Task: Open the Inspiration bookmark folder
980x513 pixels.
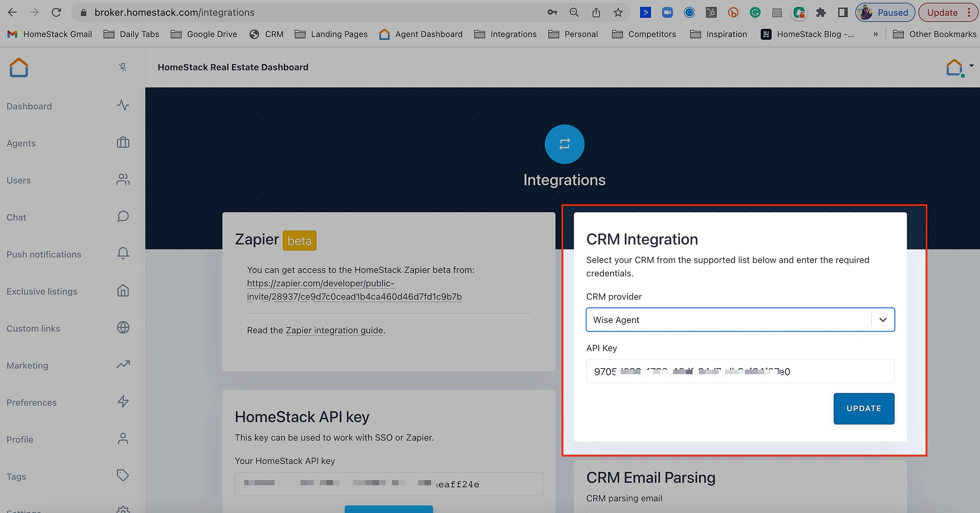Action: tap(719, 34)
